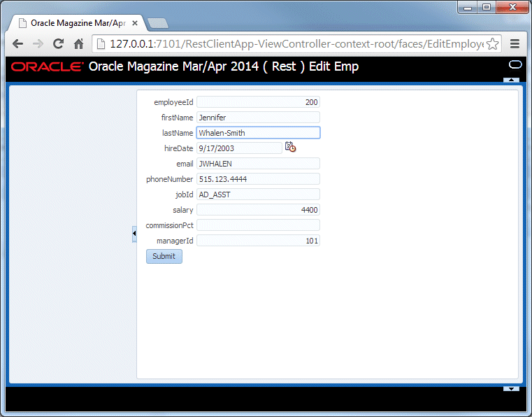The image size is (532, 417).
Task: Click the 'commissionPct' label
Action: click(169, 225)
